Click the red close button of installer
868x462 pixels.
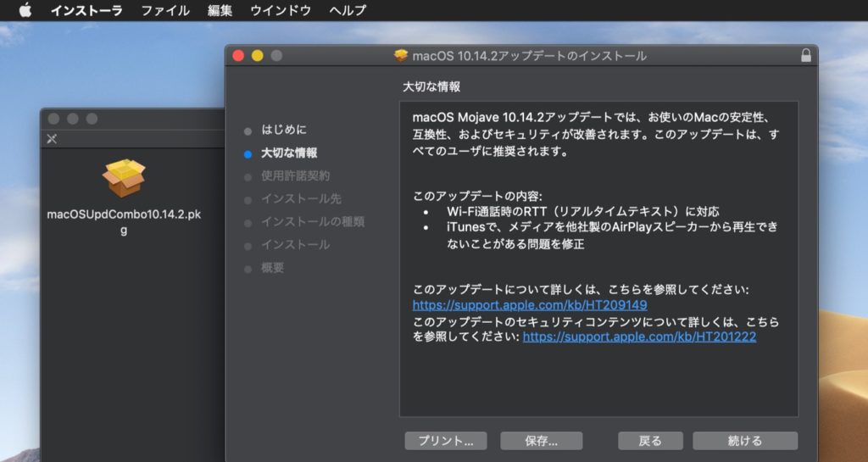click(238, 56)
